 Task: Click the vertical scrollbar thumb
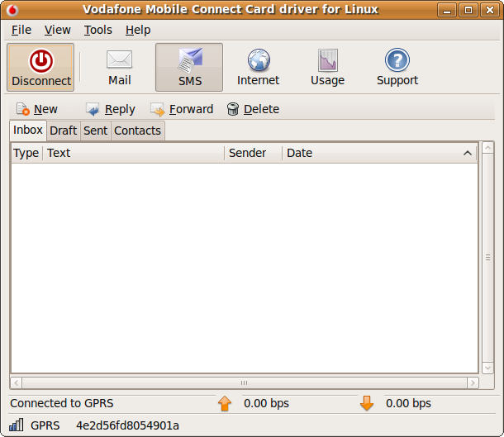click(x=487, y=258)
